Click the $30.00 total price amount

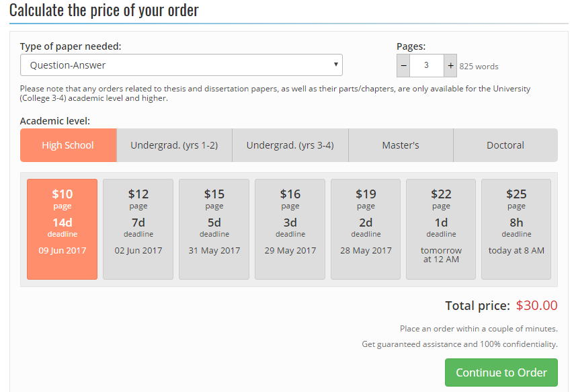pyautogui.click(x=536, y=305)
